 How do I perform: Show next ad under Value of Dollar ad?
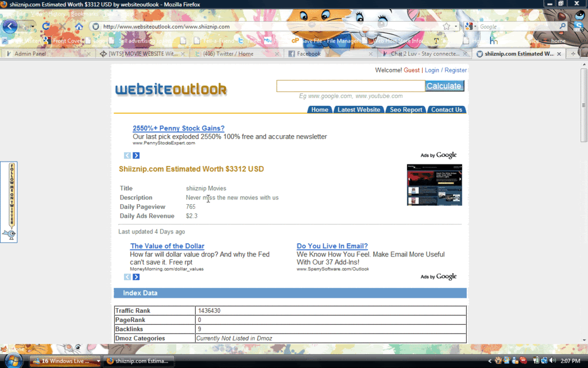(x=136, y=277)
